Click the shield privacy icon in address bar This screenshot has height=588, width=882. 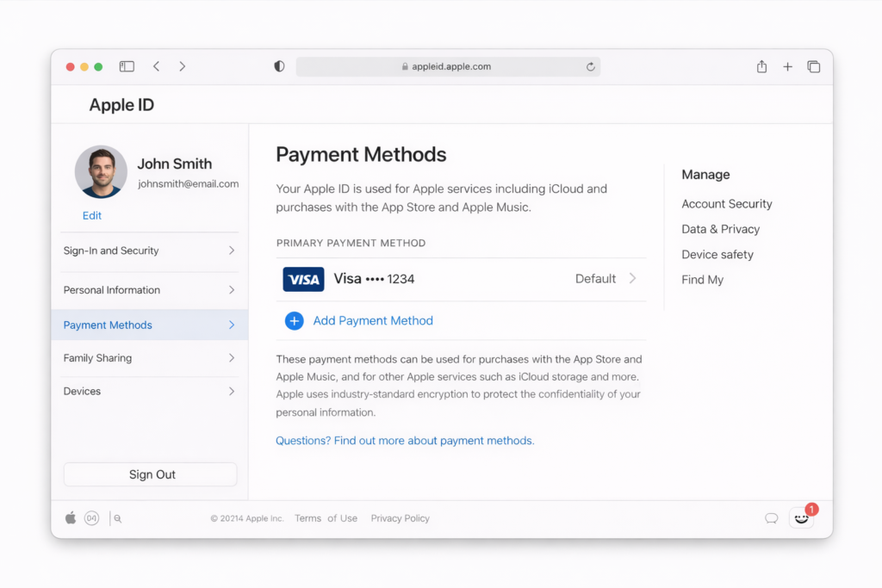pyautogui.click(x=278, y=65)
